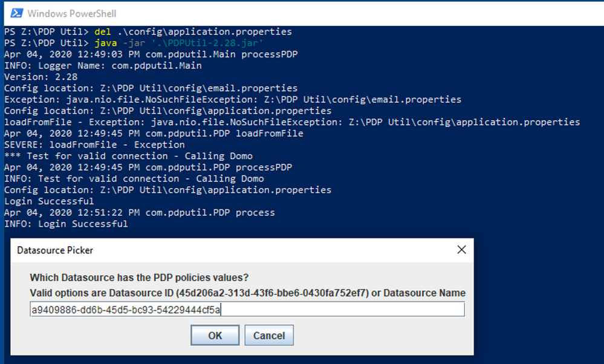Click the 'INFO: Logger Name: com.pdputil.Main' line

click(x=103, y=65)
